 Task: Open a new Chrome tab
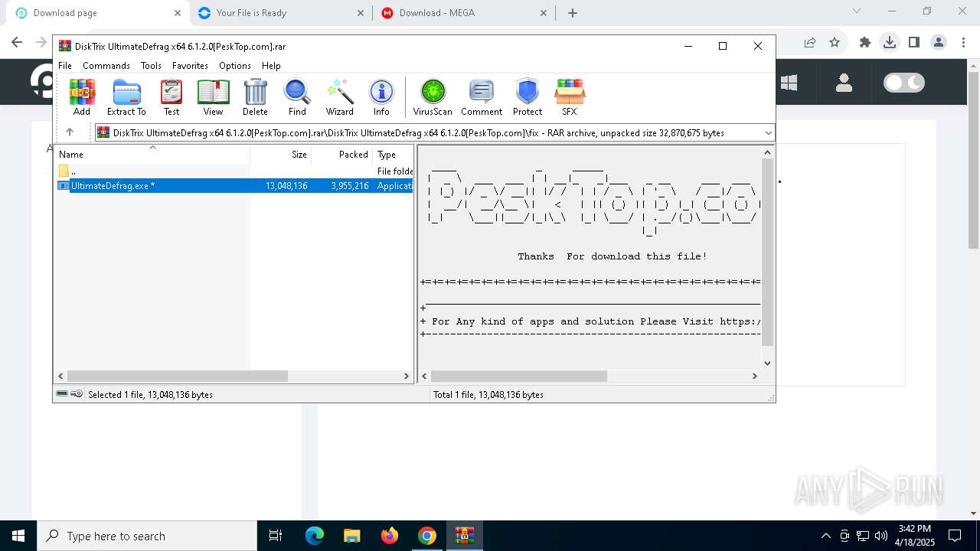pos(573,13)
